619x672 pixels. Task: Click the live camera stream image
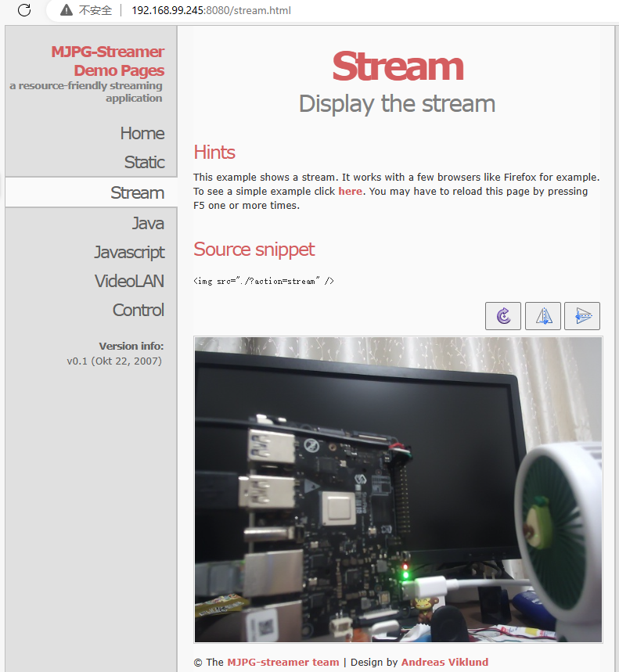pos(398,490)
